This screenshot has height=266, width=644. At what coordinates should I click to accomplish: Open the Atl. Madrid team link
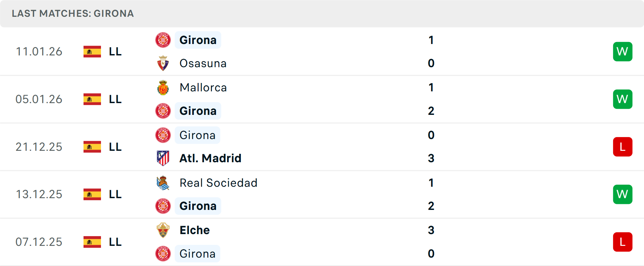pos(210,158)
